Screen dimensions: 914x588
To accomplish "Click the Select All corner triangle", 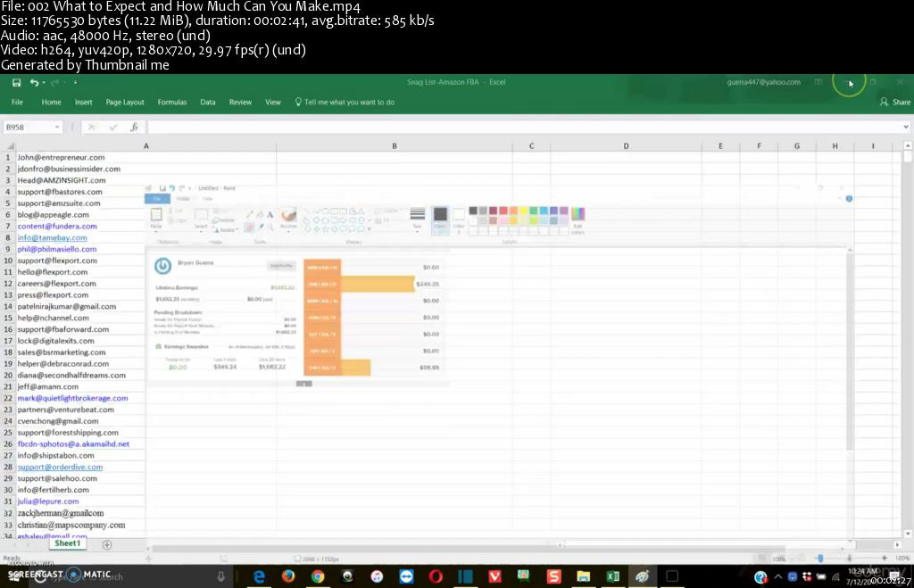I will tap(9, 145).
